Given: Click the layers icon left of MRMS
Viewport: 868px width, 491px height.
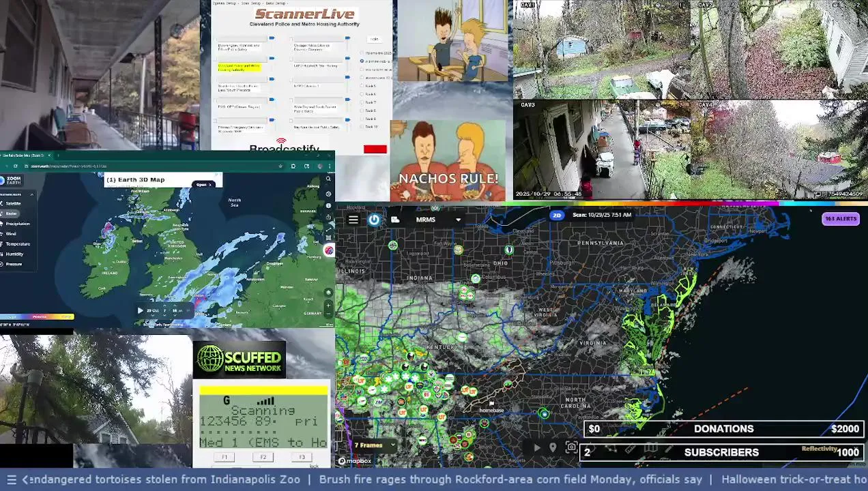Looking at the screenshot, I should click(395, 220).
